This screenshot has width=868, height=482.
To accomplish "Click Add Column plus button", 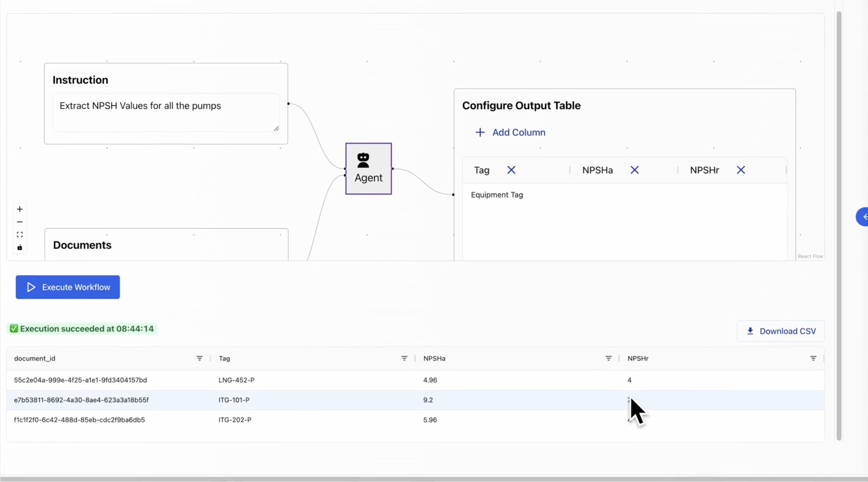I will [510, 133].
